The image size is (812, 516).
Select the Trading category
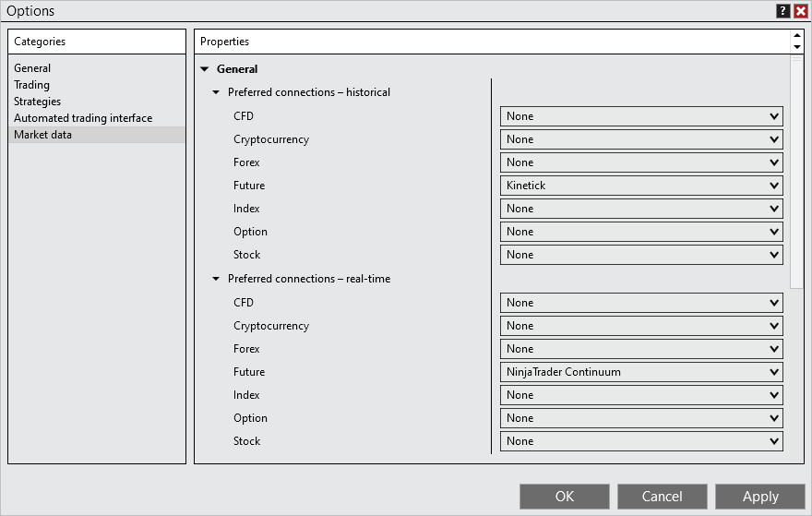[31, 85]
